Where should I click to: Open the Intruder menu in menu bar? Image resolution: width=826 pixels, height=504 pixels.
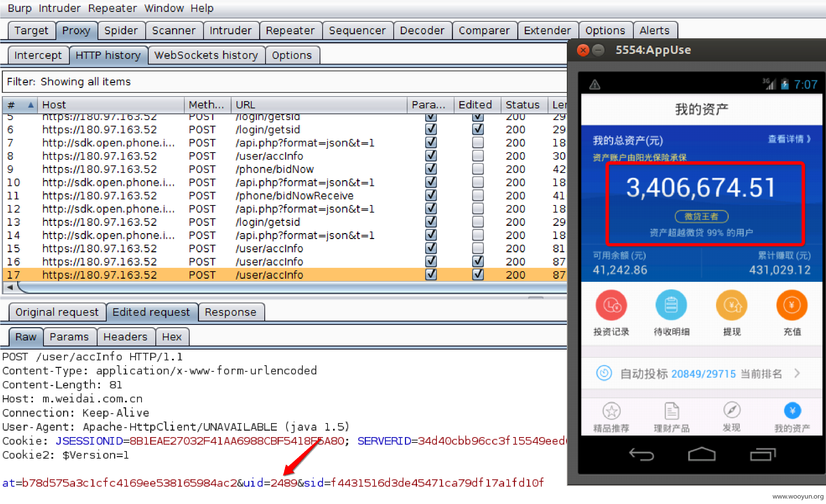[x=59, y=8]
